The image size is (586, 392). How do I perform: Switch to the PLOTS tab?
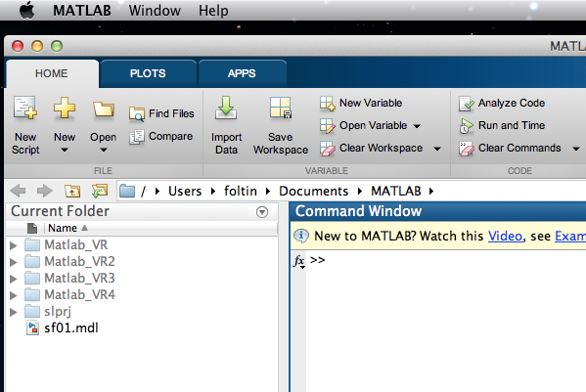(x=148, y=73)
